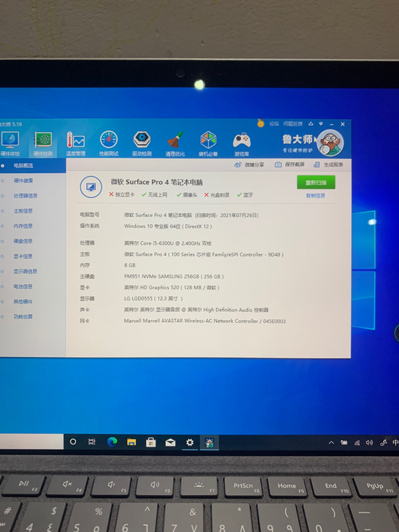This screenshot has width=399, height=532.
Task: Click the 光盘刻录 status indicator
Action: click(217, 194)
